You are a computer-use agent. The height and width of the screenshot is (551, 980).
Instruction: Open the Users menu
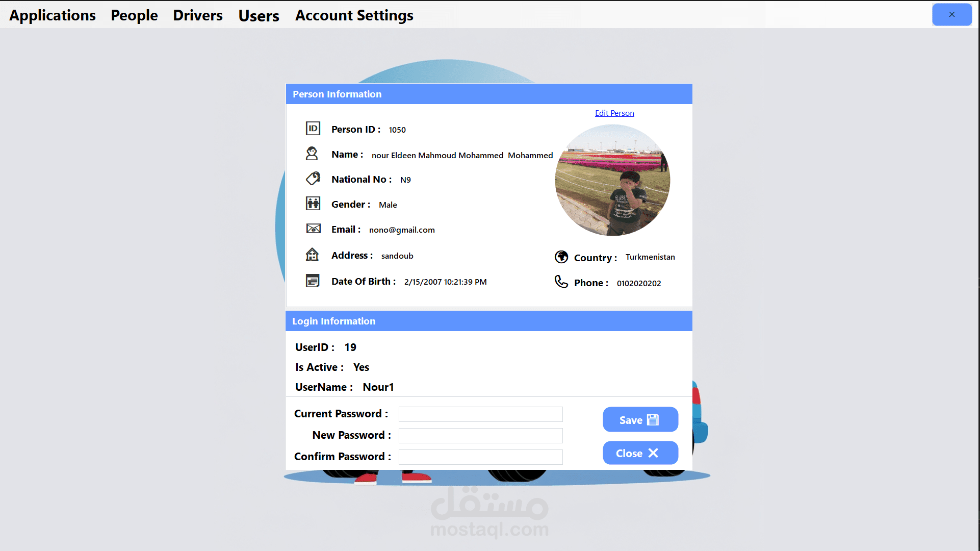tap(259, 16)
